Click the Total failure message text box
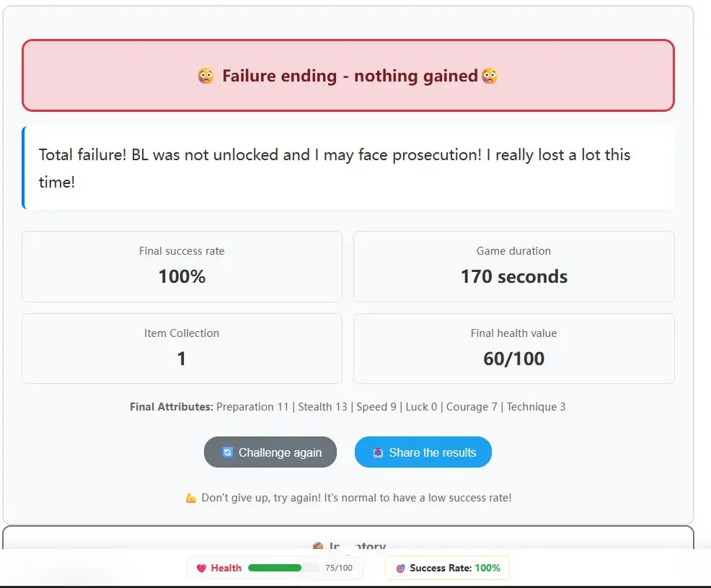The width and height of the screenshot is (711, 588). [348, 168]
